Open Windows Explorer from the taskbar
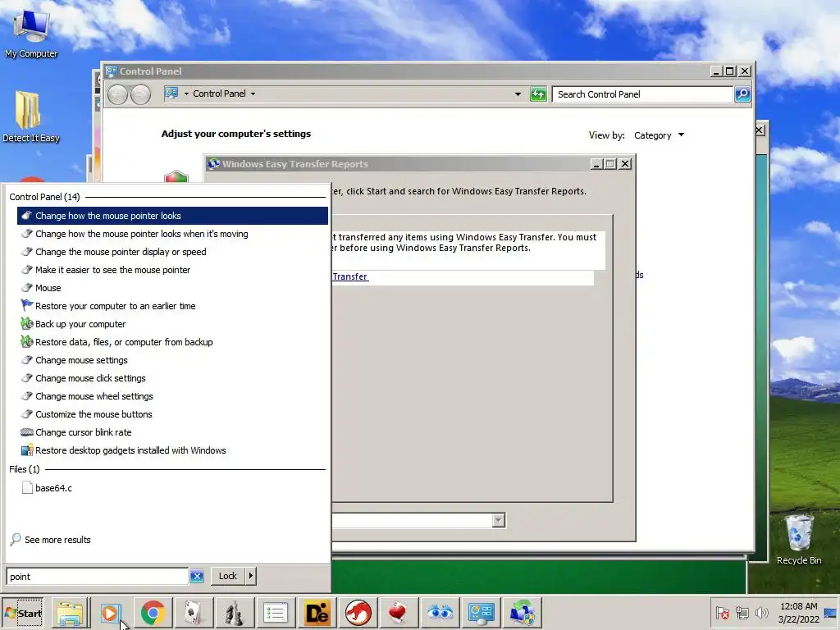Image resolution: width=840 pixels, height=630 pixels. (x=71, y=613)
